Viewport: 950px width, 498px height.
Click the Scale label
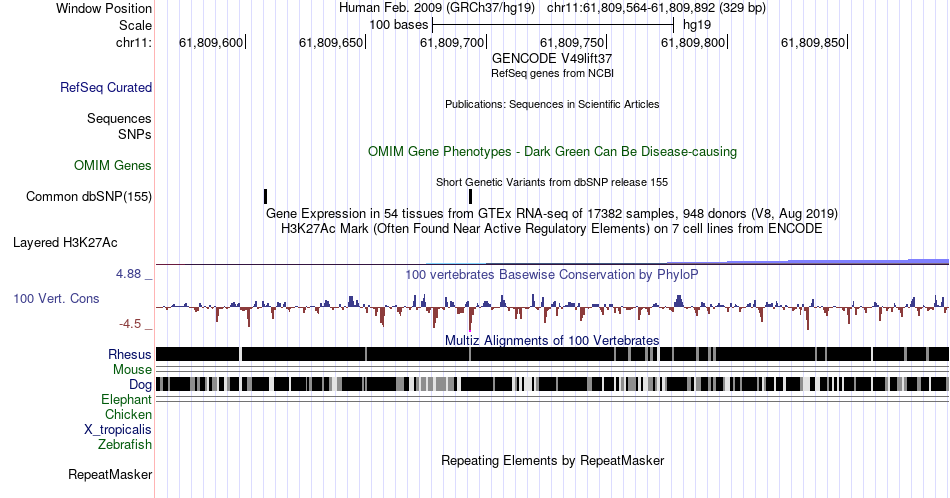135,25
